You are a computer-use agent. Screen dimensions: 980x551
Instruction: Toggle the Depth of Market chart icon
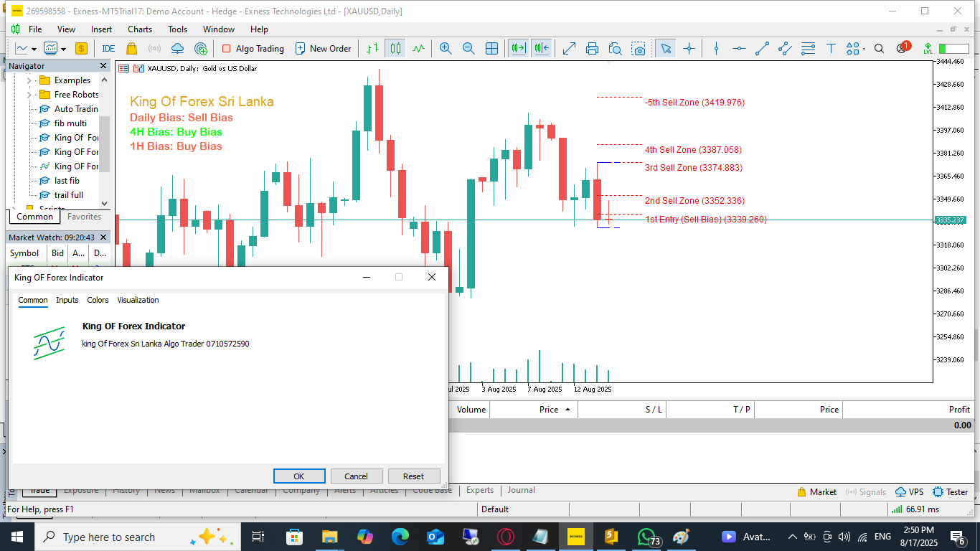point(139,69)
